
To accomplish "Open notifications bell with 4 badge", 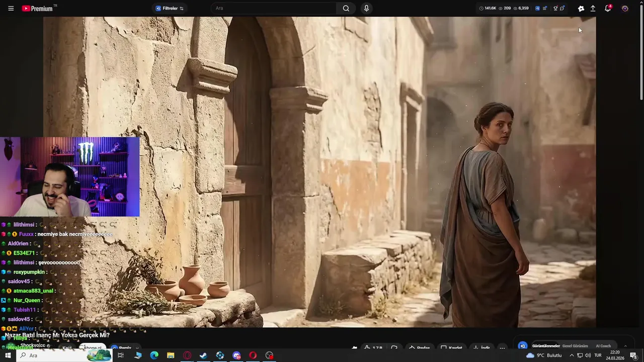I will point(608,8).
